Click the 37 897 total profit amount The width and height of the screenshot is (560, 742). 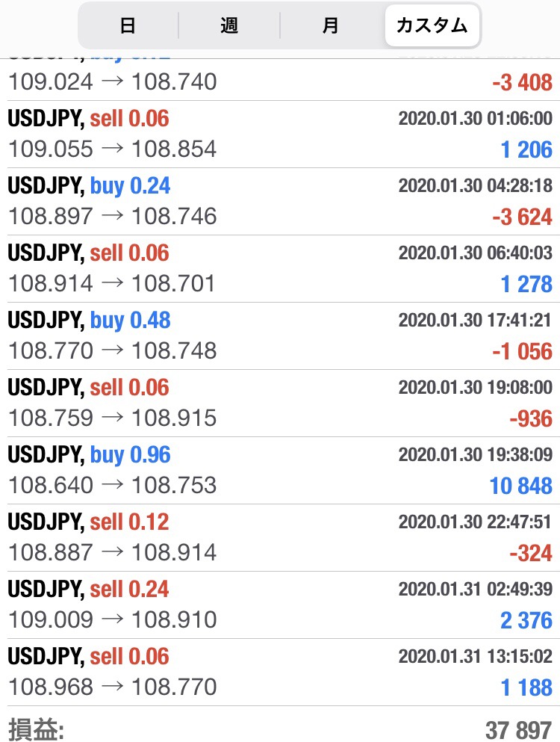coord(519,730)
